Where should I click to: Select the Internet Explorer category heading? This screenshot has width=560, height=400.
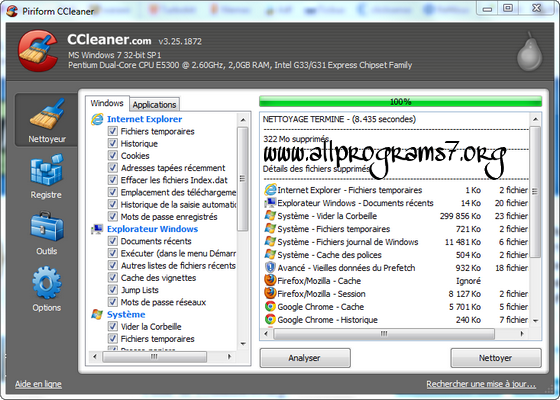[144, 119]
